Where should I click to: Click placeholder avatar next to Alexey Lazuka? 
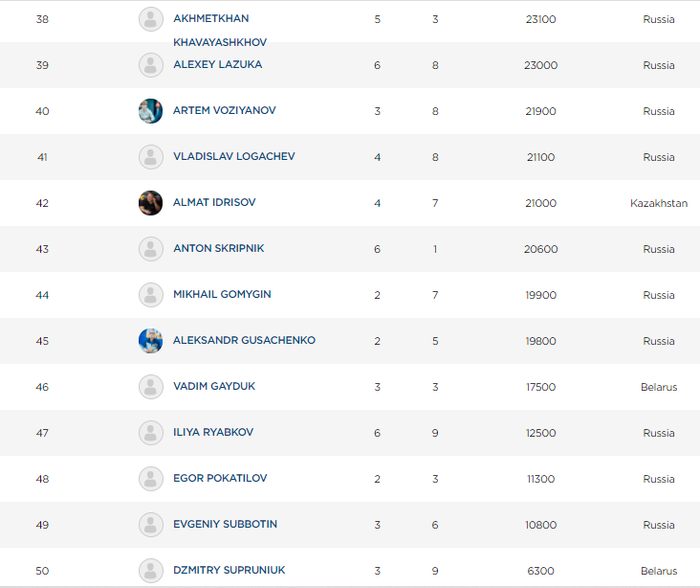pyautogui.click(x=150, y=65)
